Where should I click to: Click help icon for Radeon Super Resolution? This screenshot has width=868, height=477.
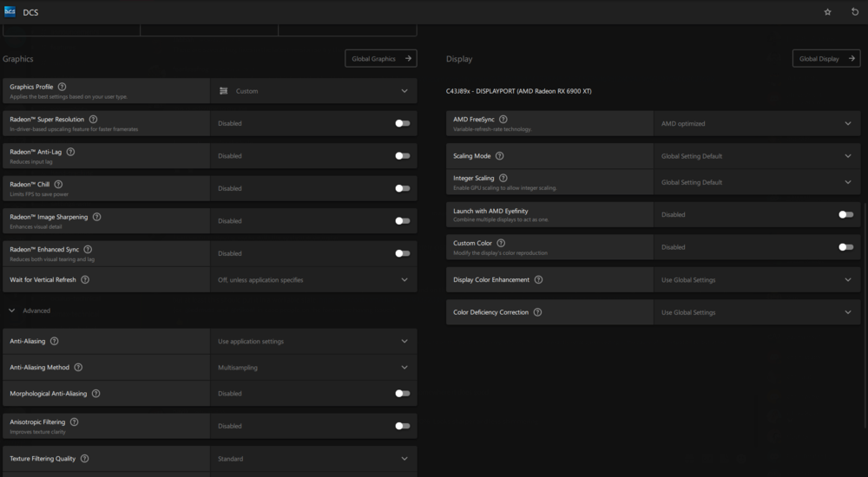pos(93,119)
